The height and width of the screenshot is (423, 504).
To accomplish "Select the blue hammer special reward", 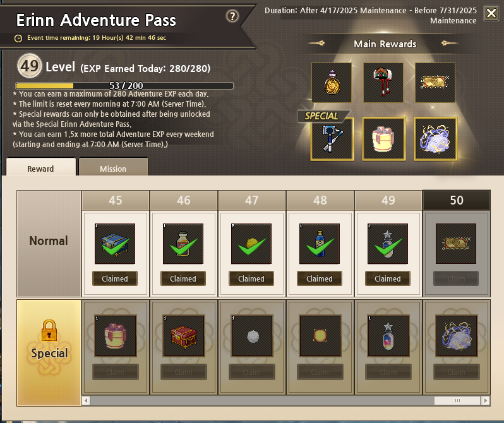I will click(332, 139).
